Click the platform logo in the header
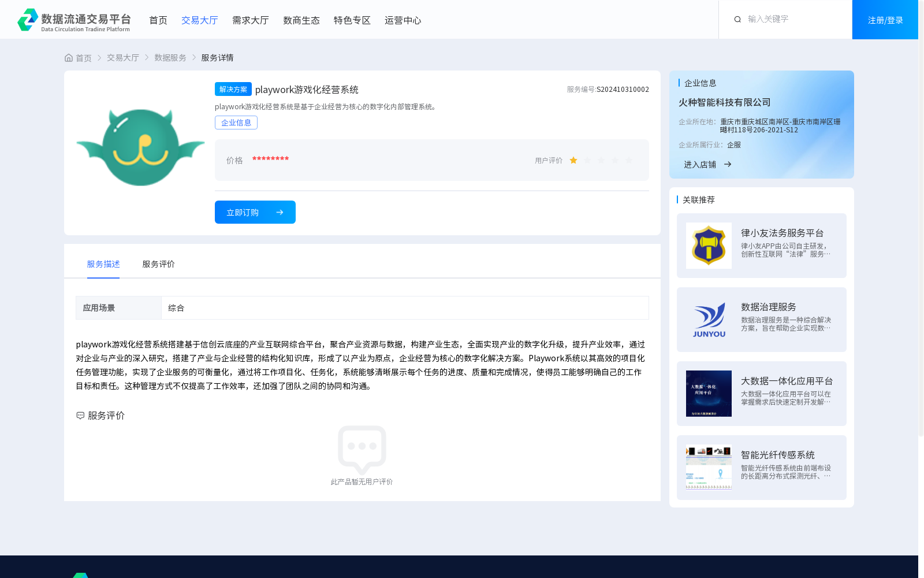This screenshot has width=924, height=578. [x=74, y=20]
